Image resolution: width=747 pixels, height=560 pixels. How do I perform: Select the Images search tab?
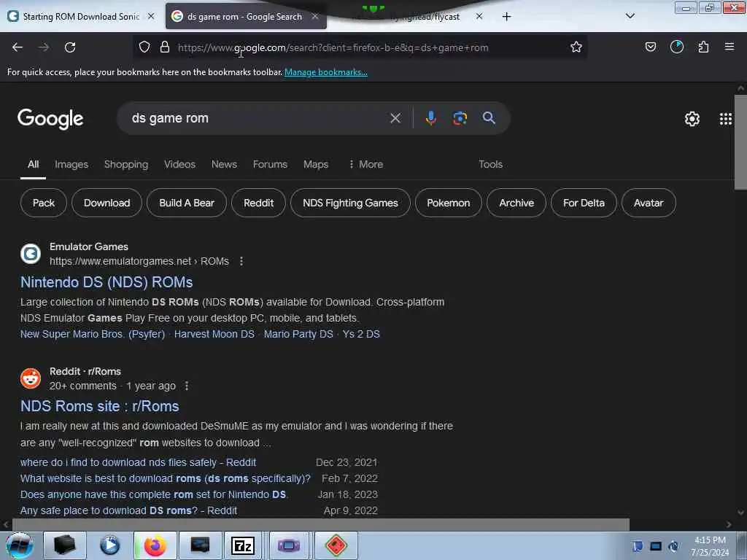tap(71, 164)
